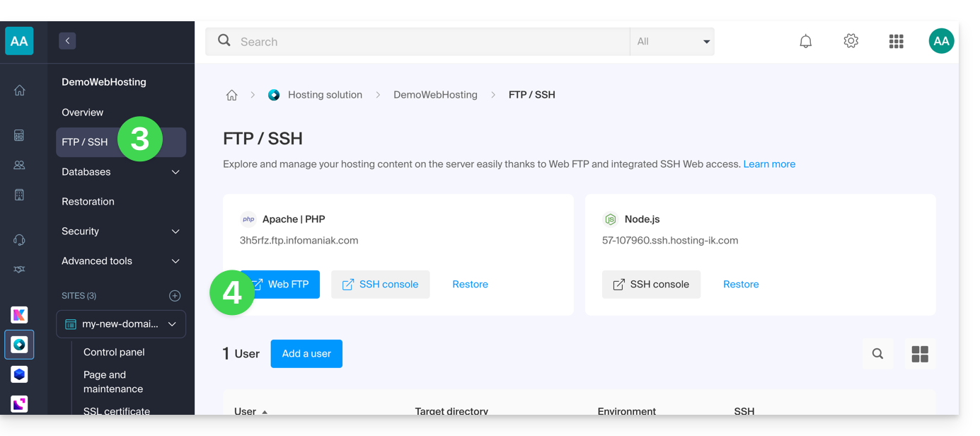This screenshot has width=980, height=436.
Task: Open the settings gear icon
Action: 851,42
